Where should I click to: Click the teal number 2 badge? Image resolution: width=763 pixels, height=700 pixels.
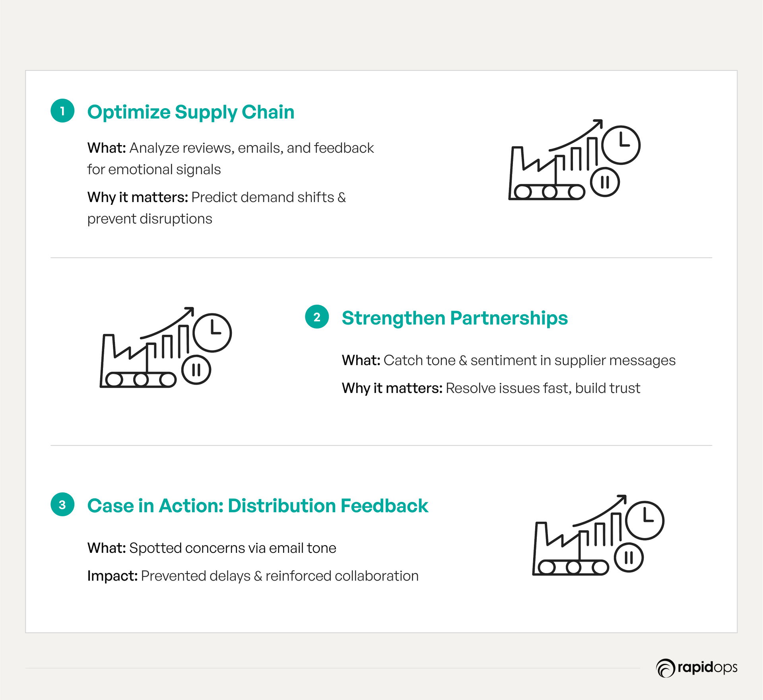(317, 317)
